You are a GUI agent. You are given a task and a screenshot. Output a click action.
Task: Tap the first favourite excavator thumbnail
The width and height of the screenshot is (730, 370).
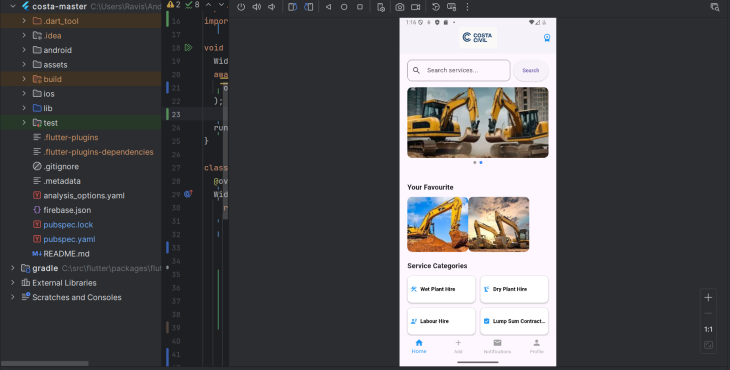click(x=438, y=224)
